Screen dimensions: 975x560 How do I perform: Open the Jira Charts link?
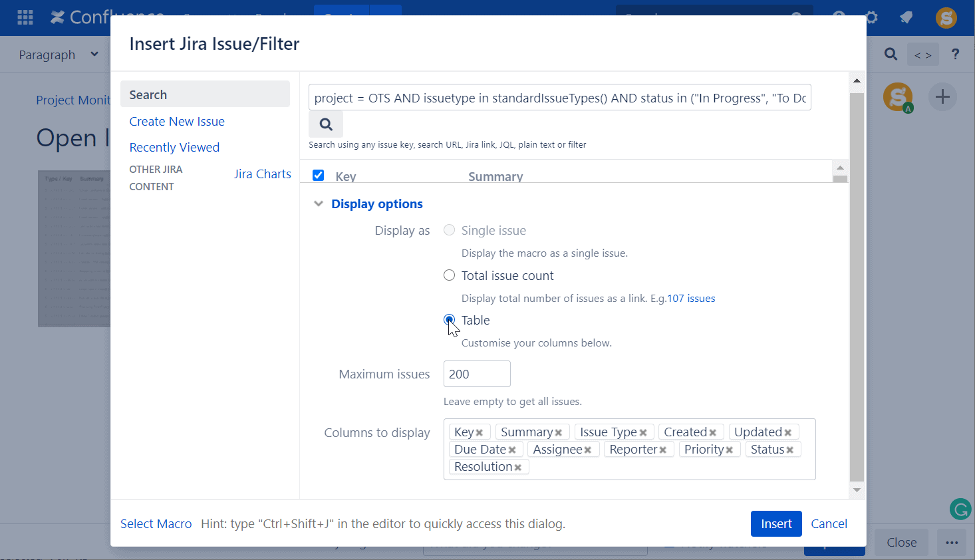tap(262, 174)
